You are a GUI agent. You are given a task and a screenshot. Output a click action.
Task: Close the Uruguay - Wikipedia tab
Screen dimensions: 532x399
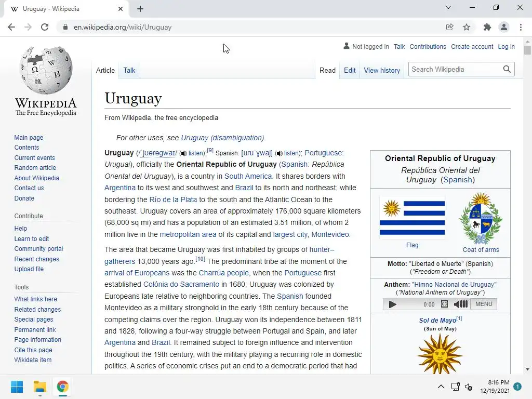click(x=121, y=9)
